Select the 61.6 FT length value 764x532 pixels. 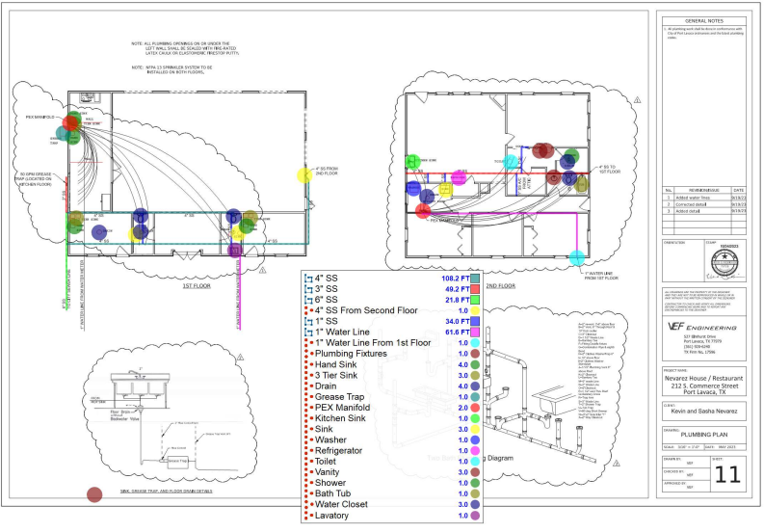click(457, 332)
